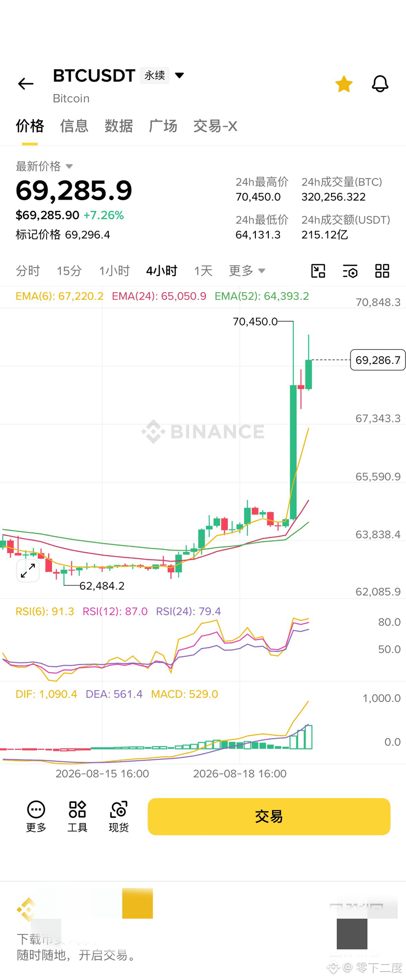This screenshot has width=406, height=980.
Task: Tap the 永续 contract type tag
Action: coord(154,75)
